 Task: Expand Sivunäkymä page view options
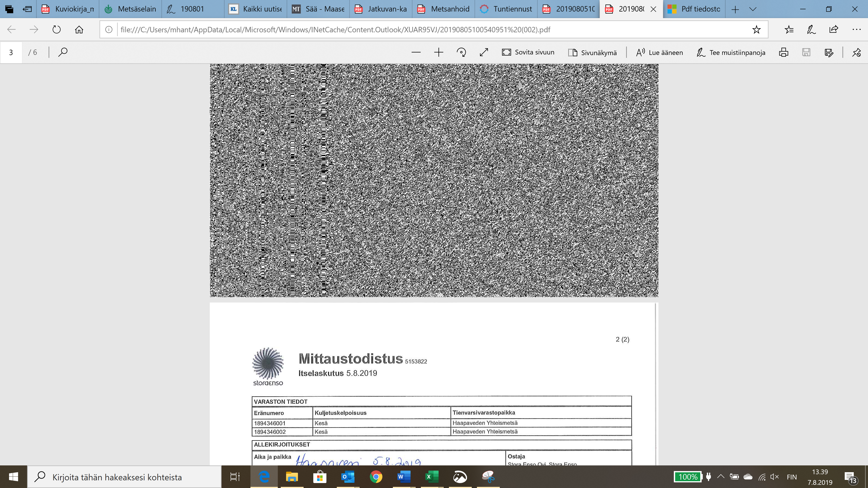pos(592,52)
